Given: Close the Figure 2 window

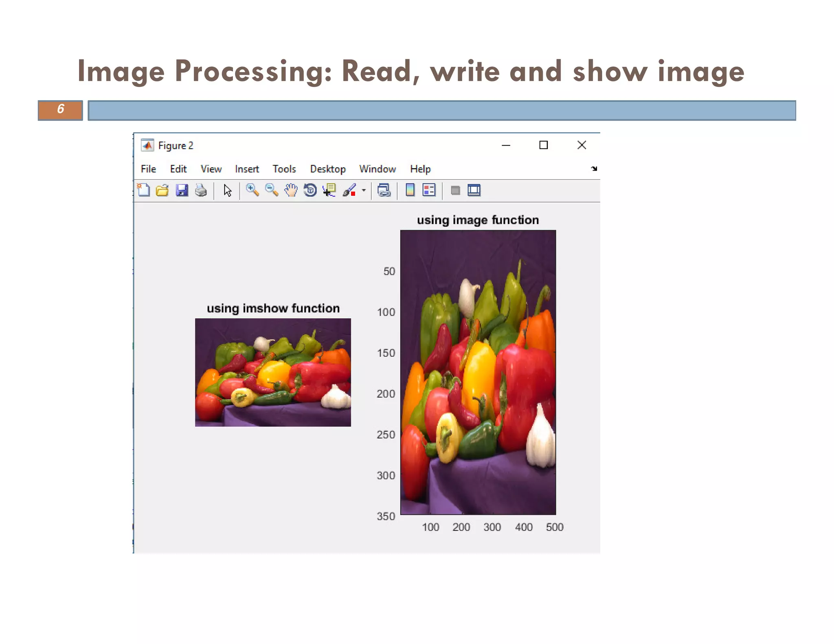Looking at the screenshot, I should coord(582,145).
